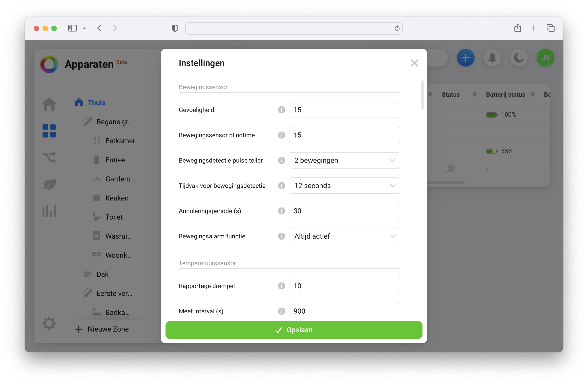Image resolution: width=588 pixels, height=385 pixels.
Task: Select Toilet zone
Action: 107,217
